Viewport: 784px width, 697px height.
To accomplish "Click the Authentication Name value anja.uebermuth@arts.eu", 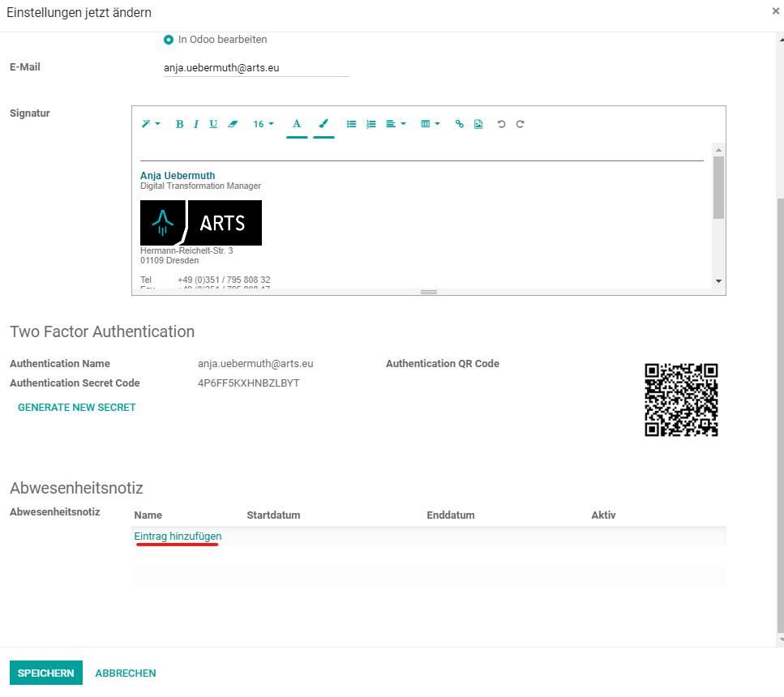I will click(x=255, y=364).
